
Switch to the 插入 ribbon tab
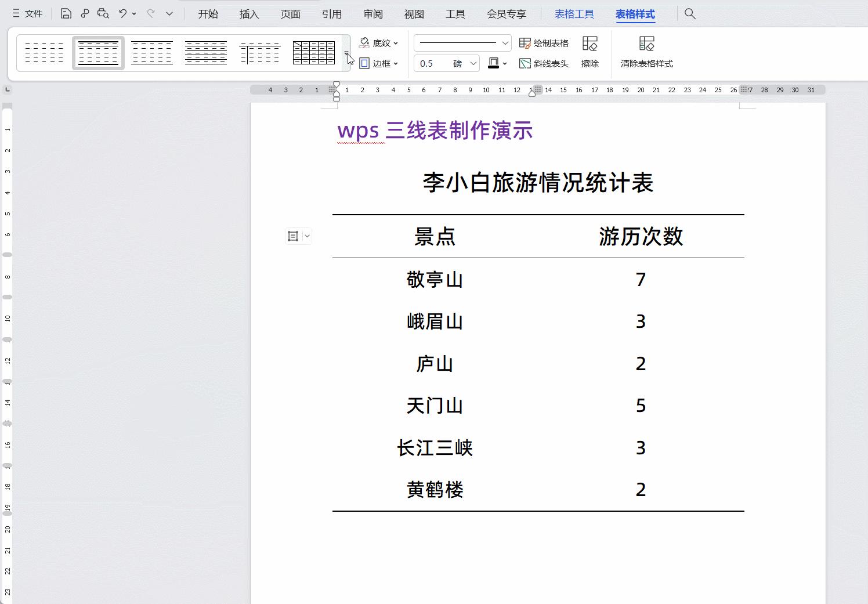coord(248,13)
